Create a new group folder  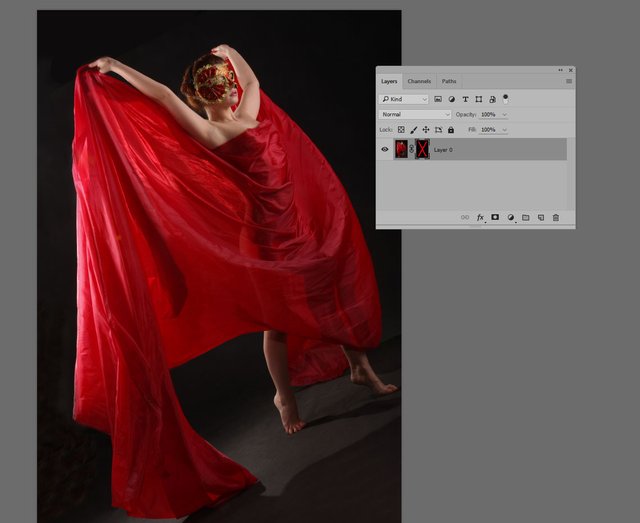click(526, 218)
